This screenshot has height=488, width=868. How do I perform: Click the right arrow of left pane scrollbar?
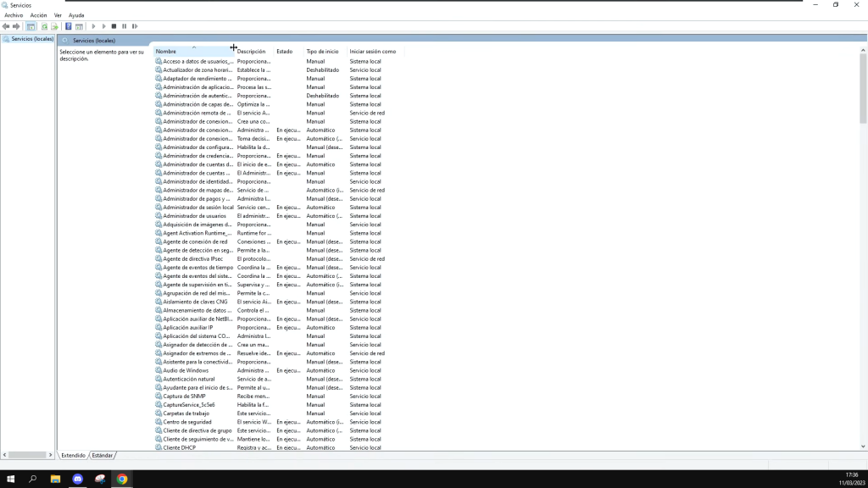[x=51, y=455]
